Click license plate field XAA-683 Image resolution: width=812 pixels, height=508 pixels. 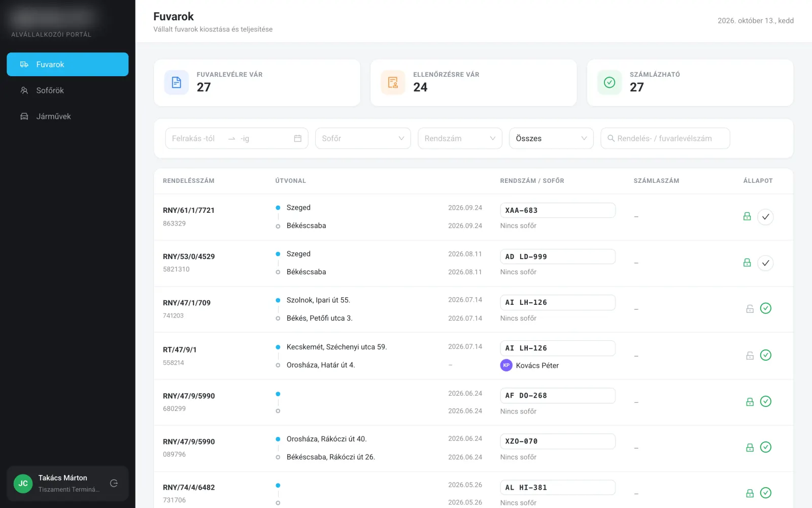click(x=558, y=210)
